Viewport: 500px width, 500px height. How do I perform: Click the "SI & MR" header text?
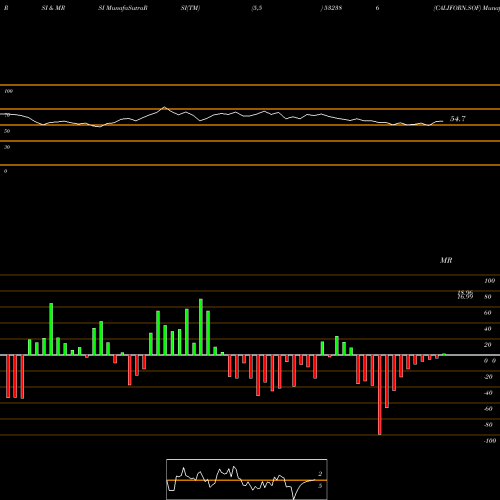[53, 8]
